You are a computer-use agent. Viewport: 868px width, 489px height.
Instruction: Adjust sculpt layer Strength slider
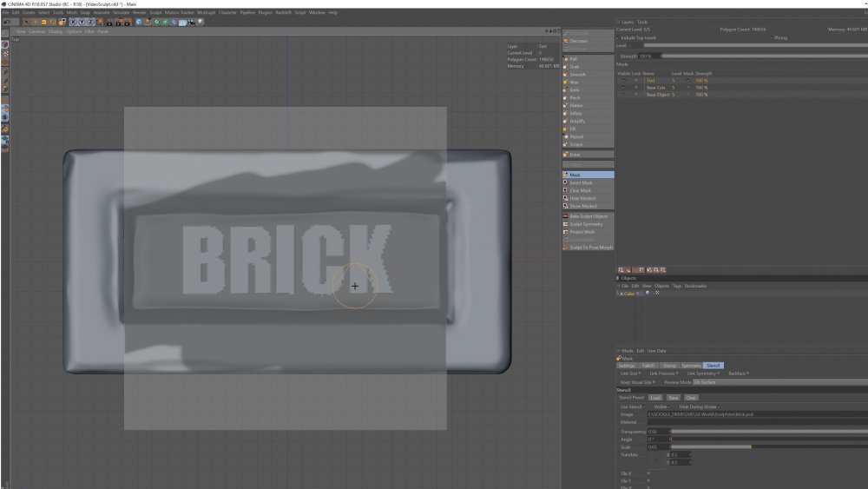click(x=765, y=56)
